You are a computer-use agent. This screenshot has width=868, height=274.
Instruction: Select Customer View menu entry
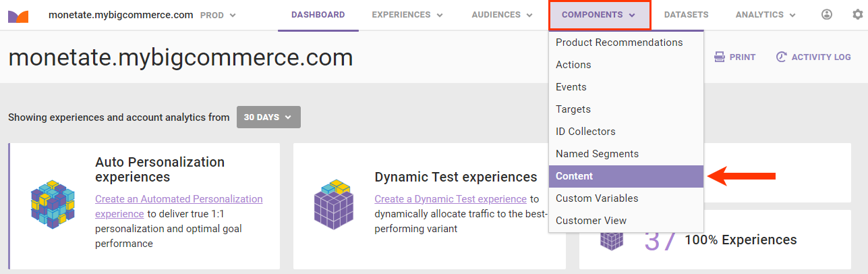point(627,221)
